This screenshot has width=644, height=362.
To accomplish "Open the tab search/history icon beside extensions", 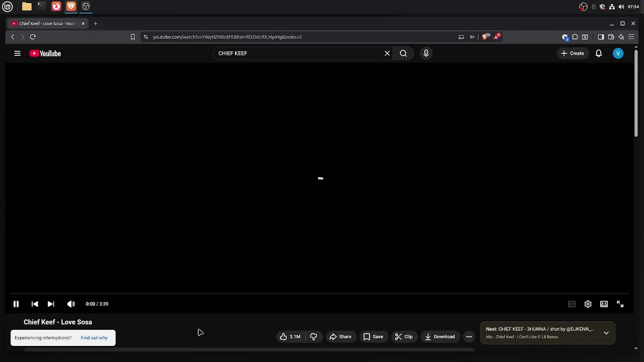I will coord(585,37).
